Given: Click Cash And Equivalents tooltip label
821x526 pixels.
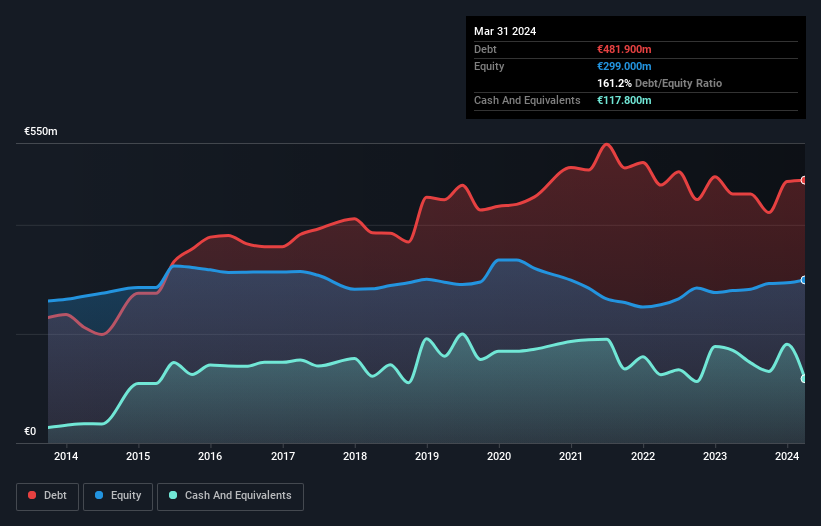Looking at the screenshot, I should [x=527, y=100].
